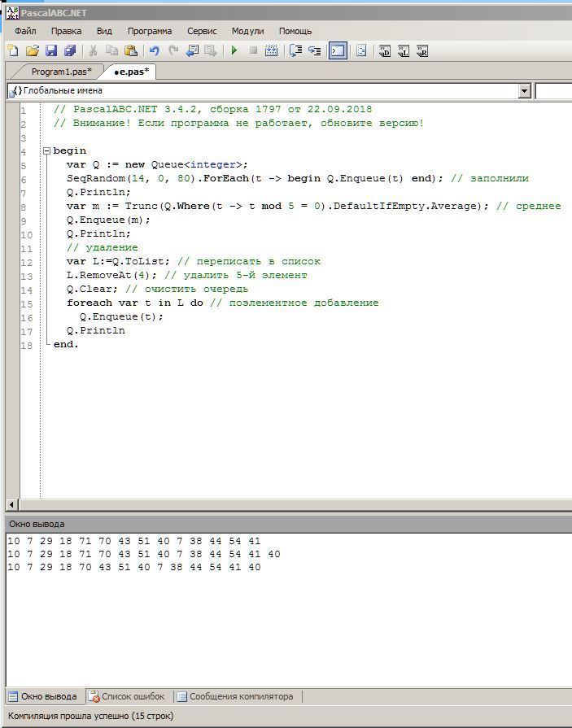This screenshot has width=572, height=728.
Task: Open the Программа menu
Action: pos(150,31)
